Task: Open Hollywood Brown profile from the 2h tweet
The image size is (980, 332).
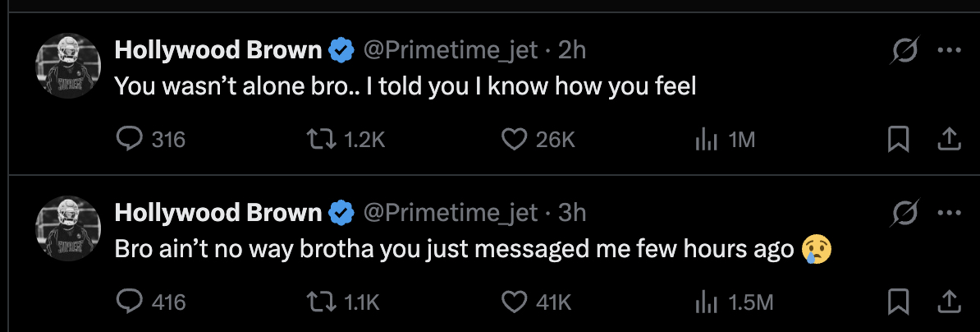Action: coord(218,51)
